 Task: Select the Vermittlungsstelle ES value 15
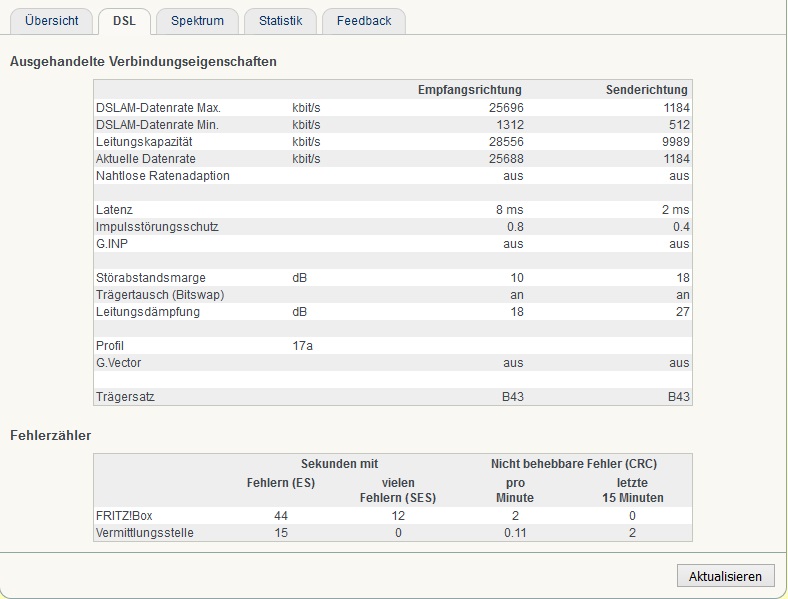281,533
